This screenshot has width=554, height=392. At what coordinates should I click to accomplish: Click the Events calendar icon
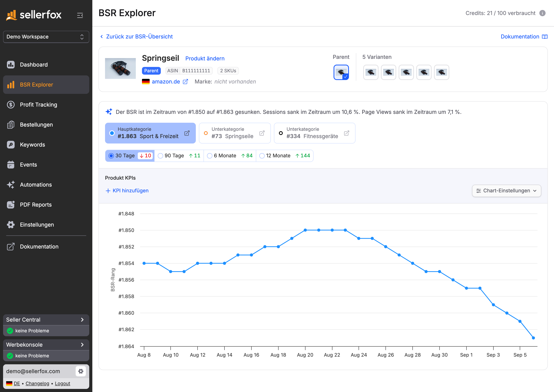click(x=11, y=165)
